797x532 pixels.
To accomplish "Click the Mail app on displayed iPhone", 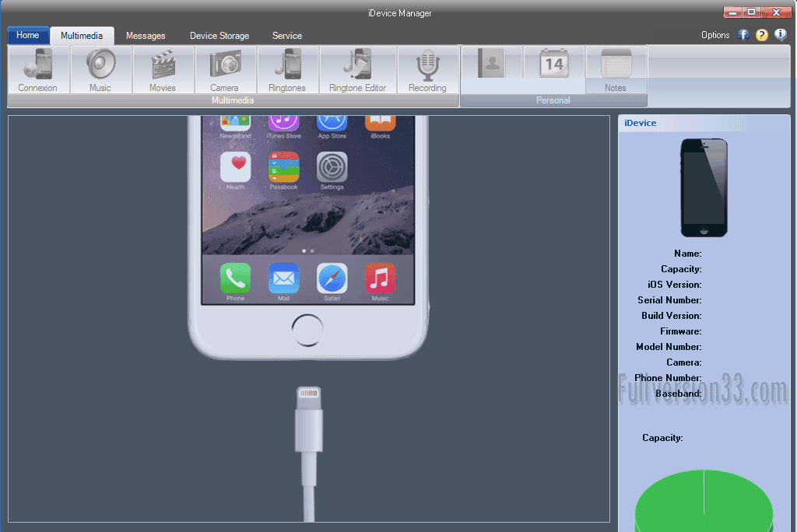I will [x=283, y=278].
